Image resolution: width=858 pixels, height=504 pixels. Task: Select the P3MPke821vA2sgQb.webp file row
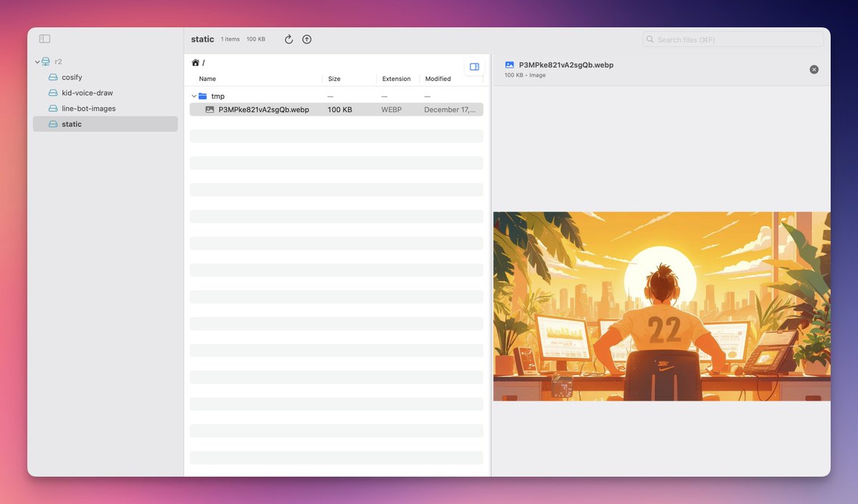click(336, 109)
